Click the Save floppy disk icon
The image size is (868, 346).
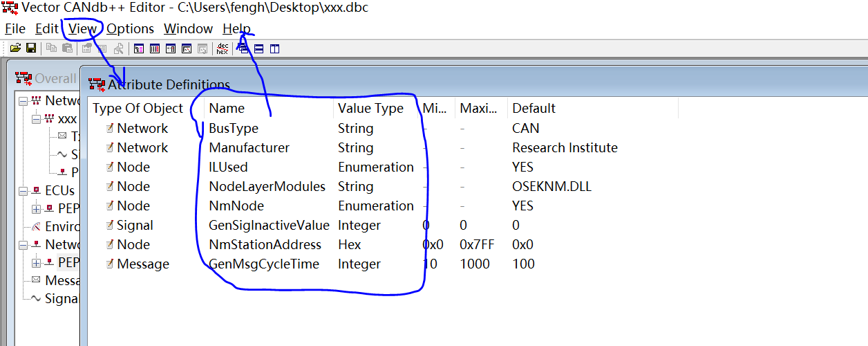[x=31, y=48]
